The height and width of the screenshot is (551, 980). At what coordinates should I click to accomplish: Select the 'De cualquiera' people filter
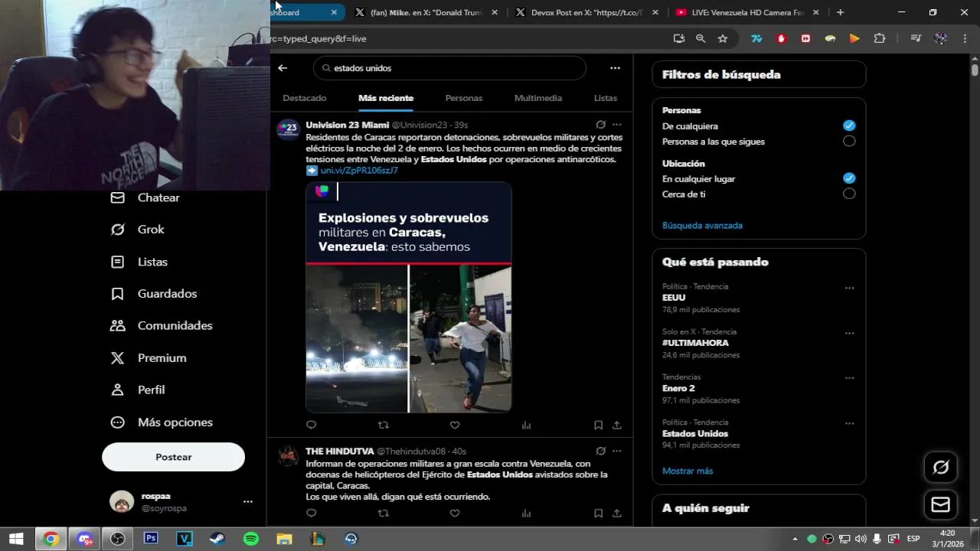click(849, 126)
